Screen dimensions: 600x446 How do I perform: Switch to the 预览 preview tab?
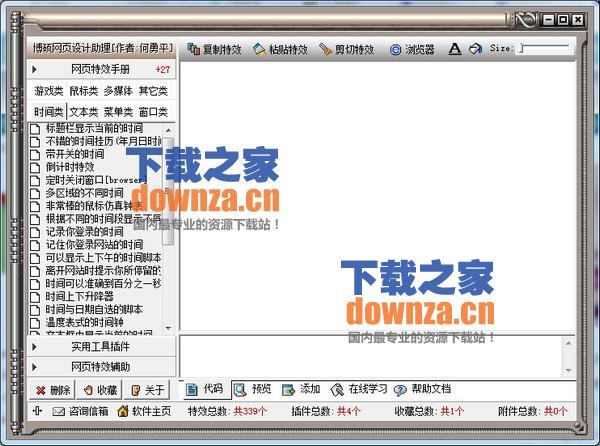click(x=253, y=389)
